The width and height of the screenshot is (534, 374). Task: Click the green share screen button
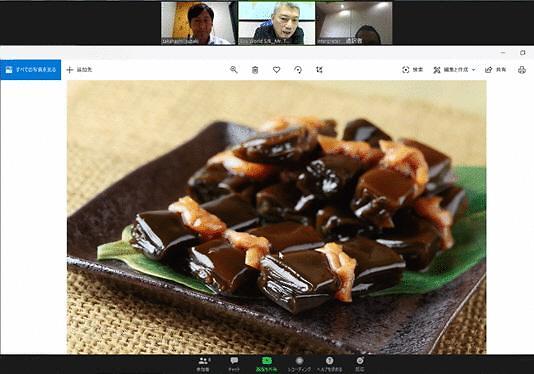[x=266, y=364]
